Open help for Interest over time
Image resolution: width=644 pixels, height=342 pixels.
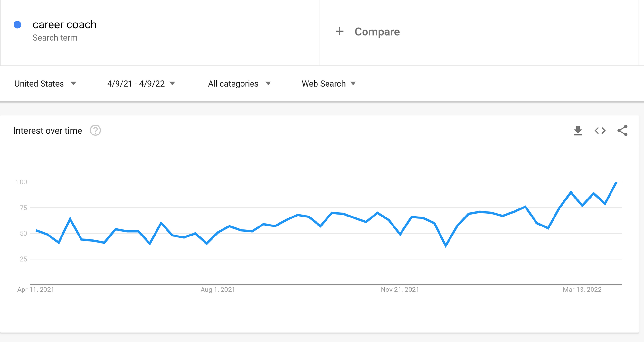tap(95, 131)
